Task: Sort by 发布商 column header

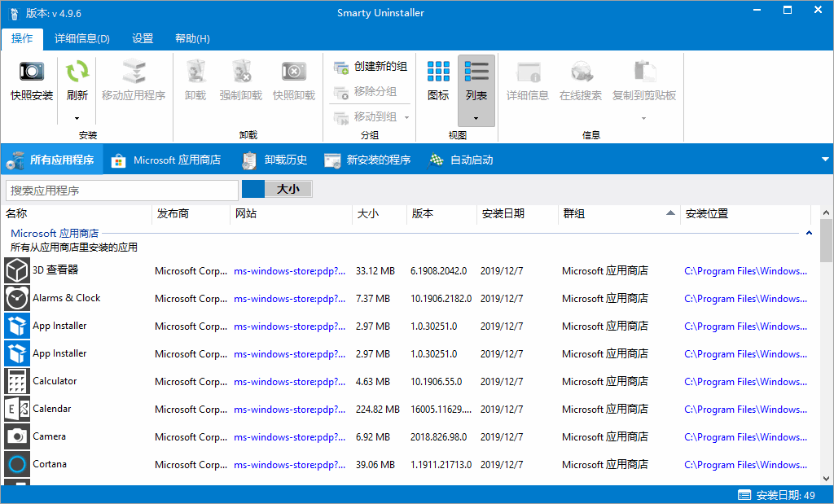Action: point(191,213)
